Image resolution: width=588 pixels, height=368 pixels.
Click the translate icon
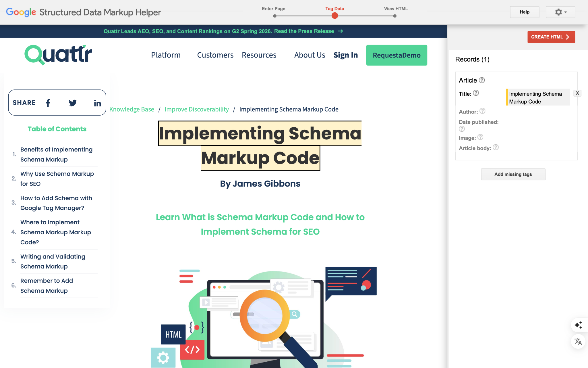578,342
